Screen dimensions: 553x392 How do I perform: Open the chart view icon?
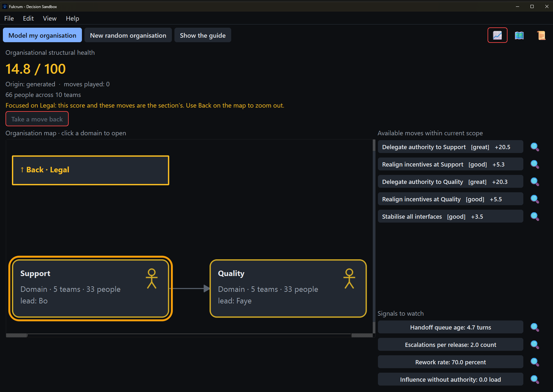pyautogui.click(x=497, y=35)
